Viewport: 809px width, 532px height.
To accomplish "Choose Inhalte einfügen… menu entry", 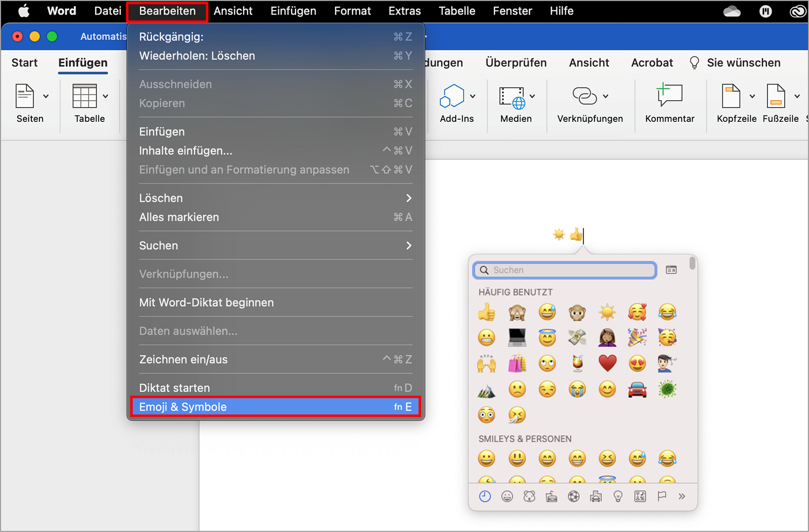I will click(x=276, y=150).
